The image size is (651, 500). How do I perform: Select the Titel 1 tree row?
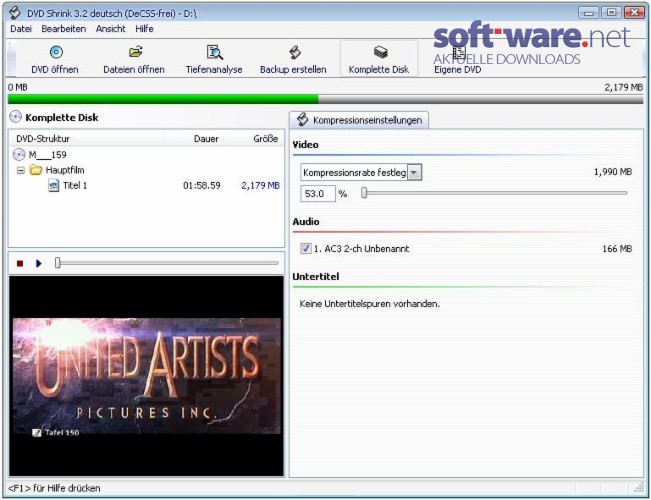[x=146, y=185]
